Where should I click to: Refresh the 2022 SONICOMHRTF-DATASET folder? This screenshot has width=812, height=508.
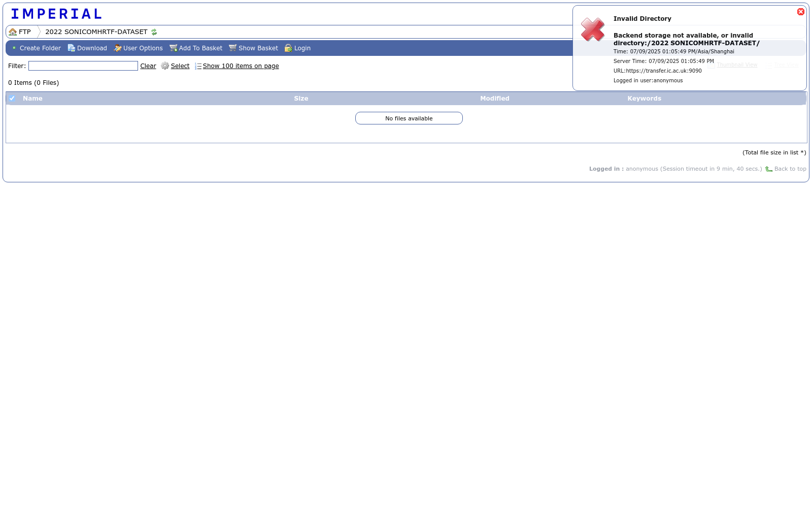[154, 32]
